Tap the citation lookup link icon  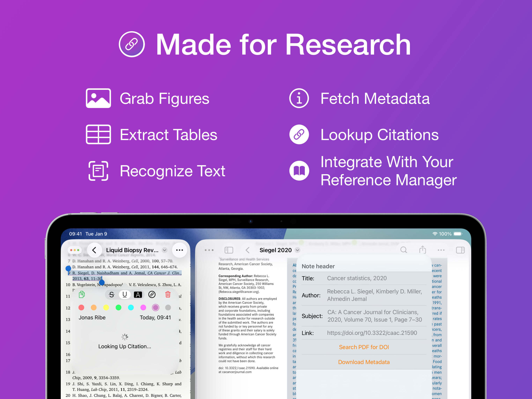pos(152,295)
